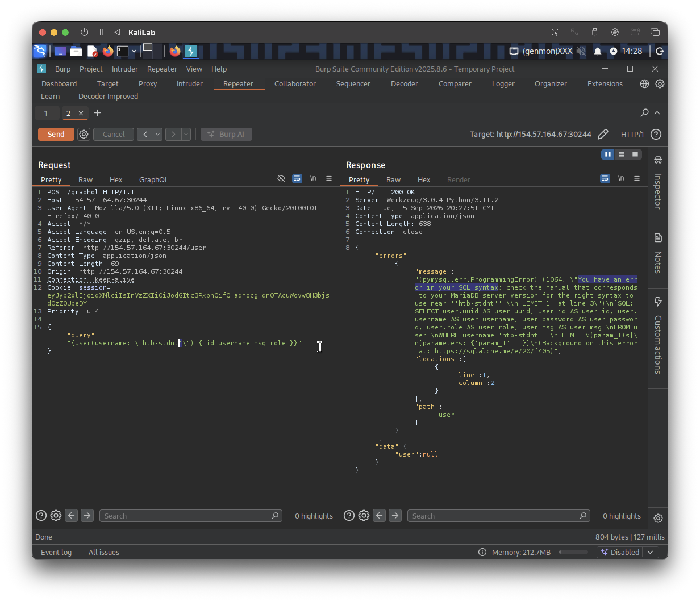Send the request
Screen dimensions: 700x602
(56, 134)
